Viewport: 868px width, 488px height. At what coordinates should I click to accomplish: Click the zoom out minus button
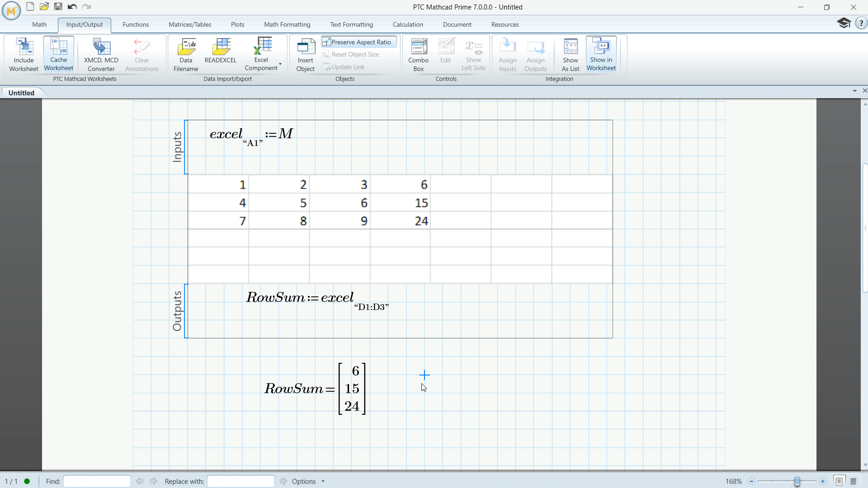(x=752, y=481)
